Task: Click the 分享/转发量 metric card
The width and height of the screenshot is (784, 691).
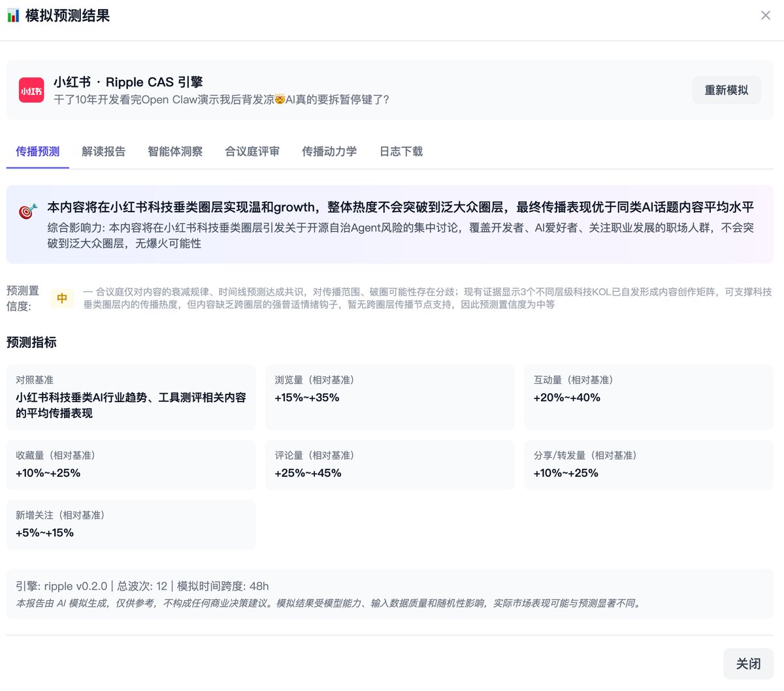Action: pyautogui.click(x=648, y=464)
